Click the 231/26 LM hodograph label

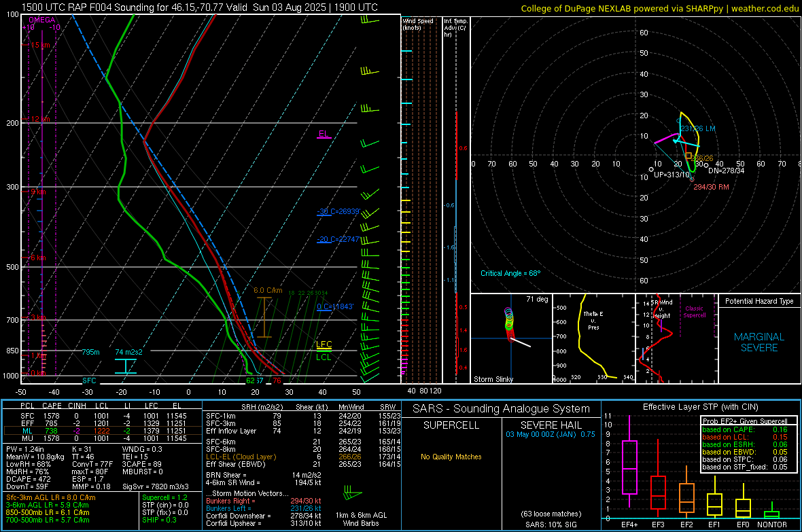pyautogui.click(x=698, y=128)
